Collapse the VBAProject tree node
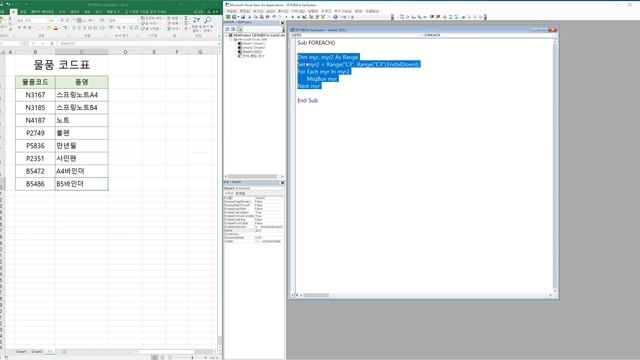640x360 pixels. [227, 36]
